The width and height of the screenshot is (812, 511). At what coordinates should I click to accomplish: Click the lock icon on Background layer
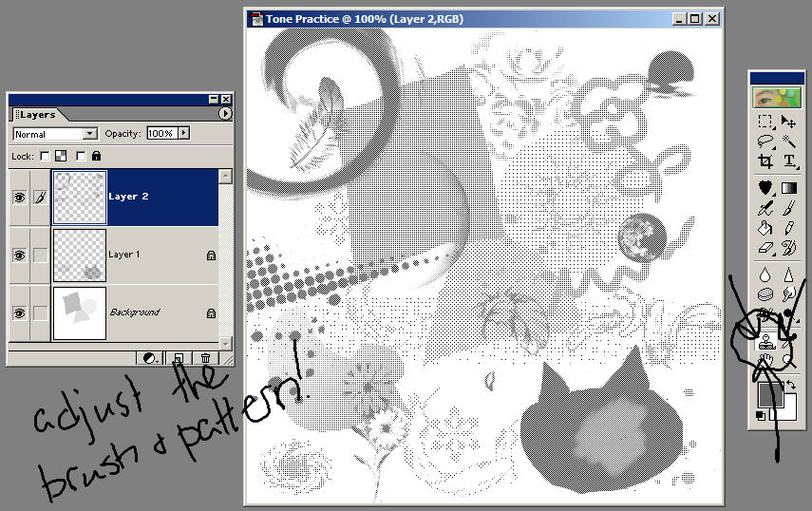pos(211,313)
